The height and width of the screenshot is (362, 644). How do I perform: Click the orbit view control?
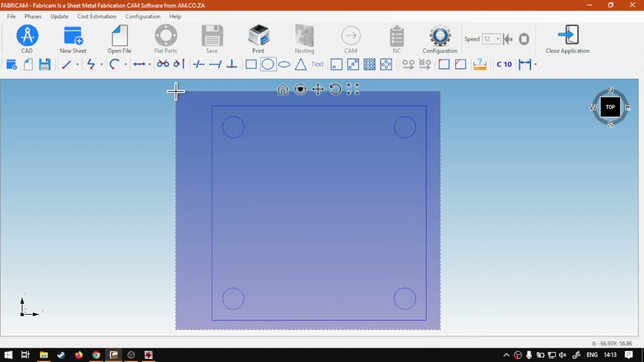click(x=300, y=89)
